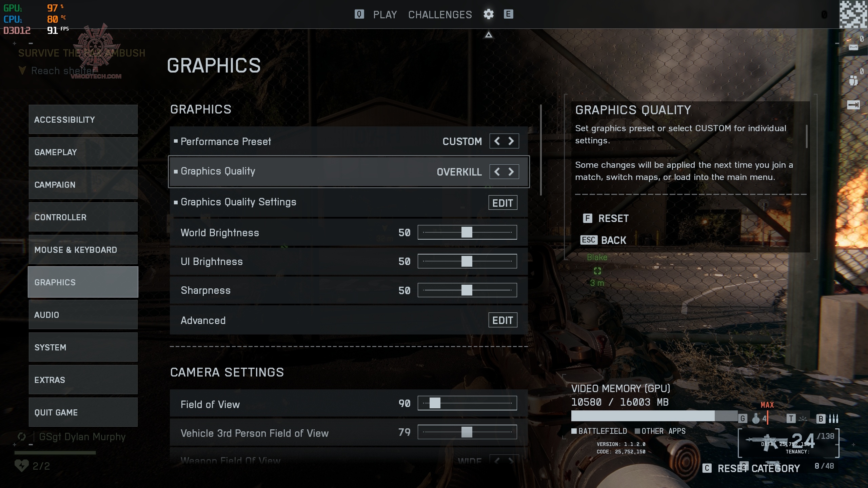Select the Graphics Quality row label
Image resolution: width=868 pixels, height=488 pixels.
(218, 171)
